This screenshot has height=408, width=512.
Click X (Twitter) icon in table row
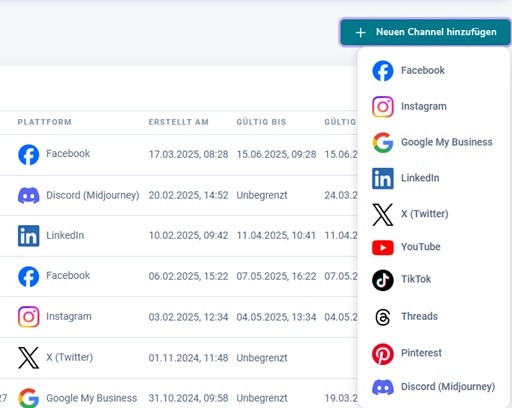pos(28,358)
